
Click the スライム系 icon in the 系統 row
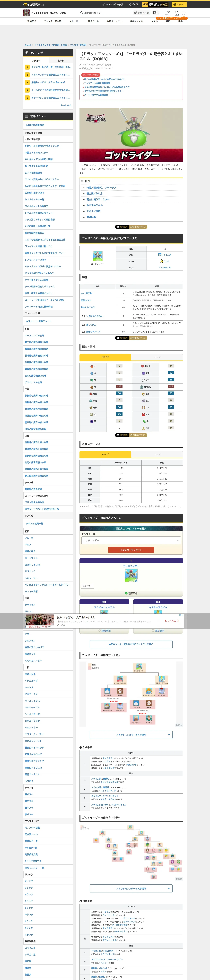tap(160, 254)
